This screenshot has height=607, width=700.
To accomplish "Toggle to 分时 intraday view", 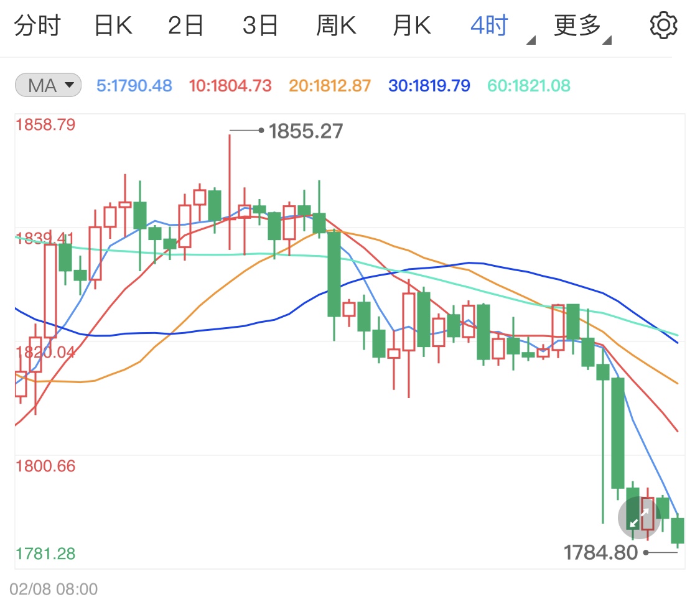I will (x=39, y=25).
